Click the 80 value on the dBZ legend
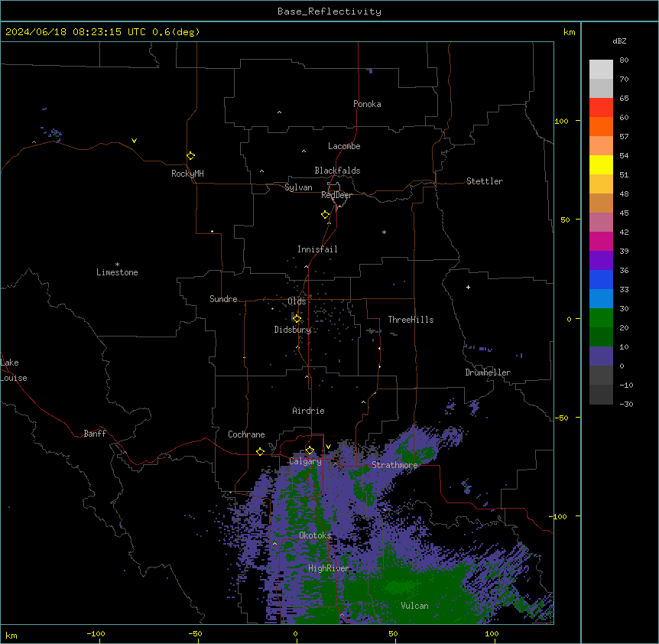Image resolution: width=659 pixels, height=644 pixels. (624, 60)
